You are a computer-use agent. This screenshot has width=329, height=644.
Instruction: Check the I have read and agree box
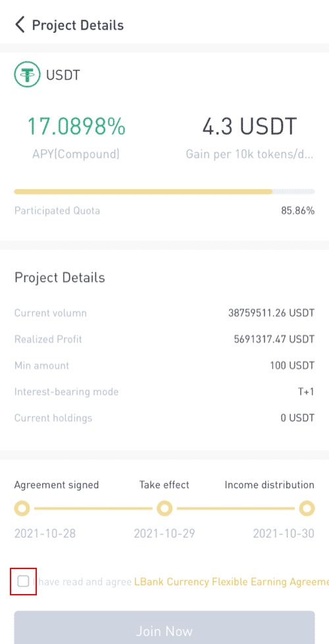coord(24,581)
